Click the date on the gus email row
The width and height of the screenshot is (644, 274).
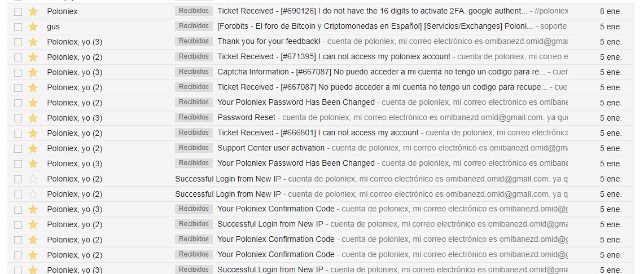(x=611, y=26)
